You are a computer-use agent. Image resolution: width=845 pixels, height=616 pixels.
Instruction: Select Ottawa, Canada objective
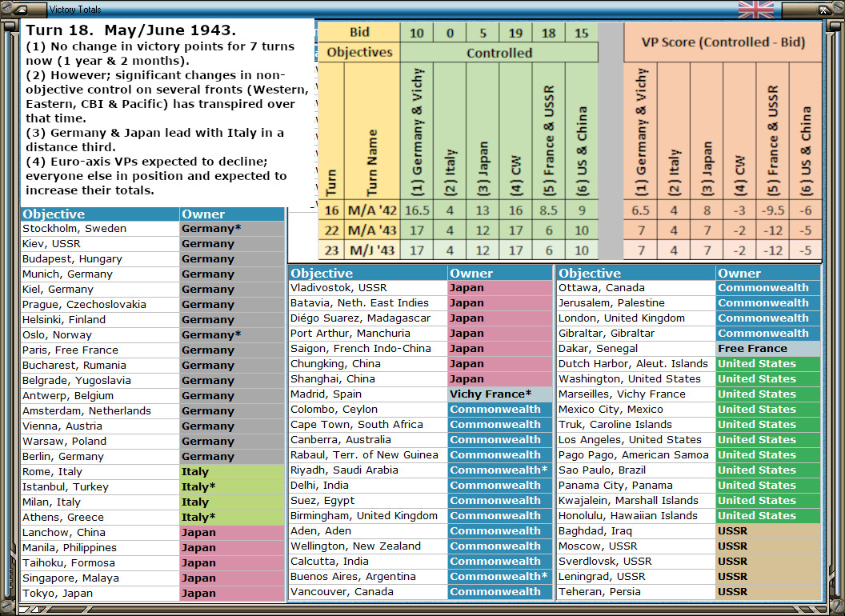point(636,288)
